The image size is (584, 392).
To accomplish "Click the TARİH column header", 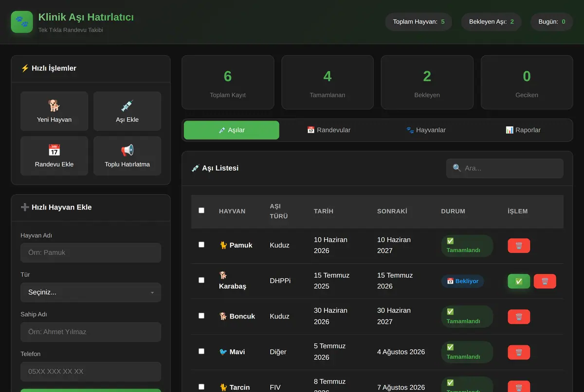I will [324, 211].
